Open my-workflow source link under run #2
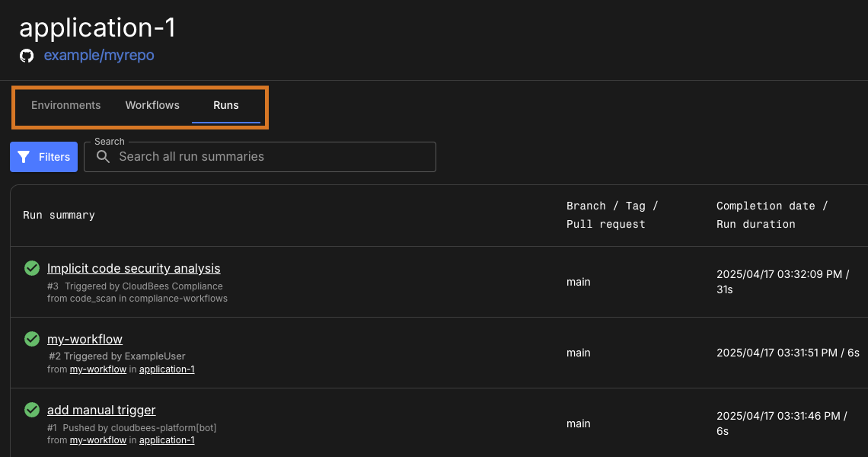 tap(98, 369)
